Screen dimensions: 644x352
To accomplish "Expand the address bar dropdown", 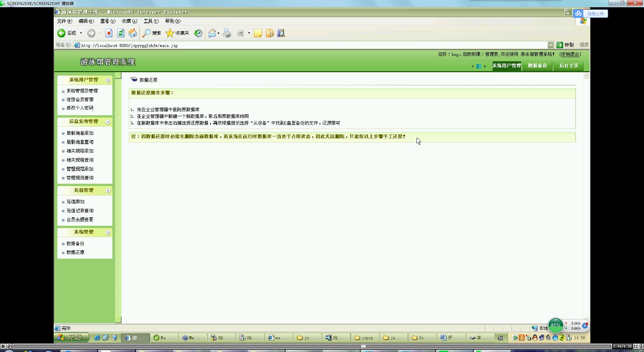I will point(550,45).
